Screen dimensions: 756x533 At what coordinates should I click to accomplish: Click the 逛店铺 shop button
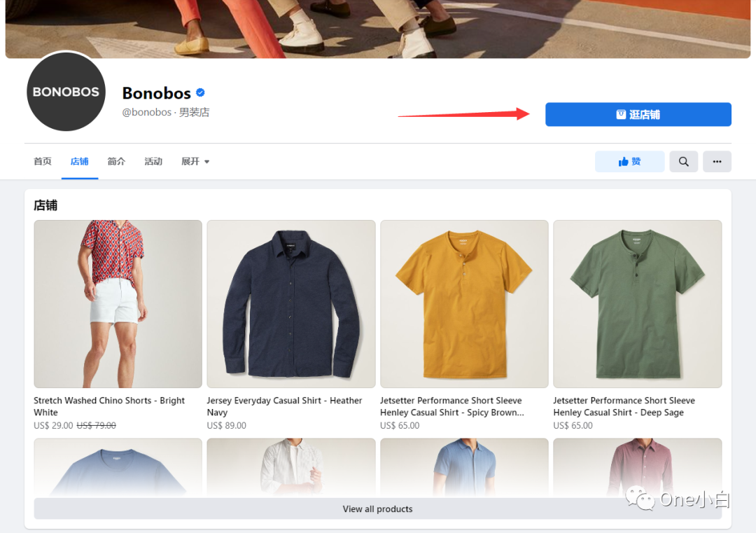[x=638, y=114]
